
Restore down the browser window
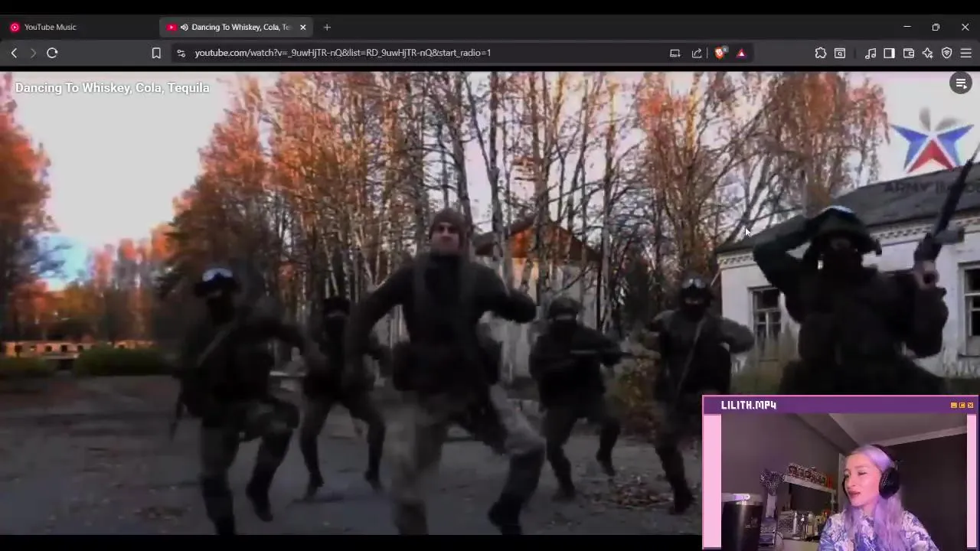936,27
